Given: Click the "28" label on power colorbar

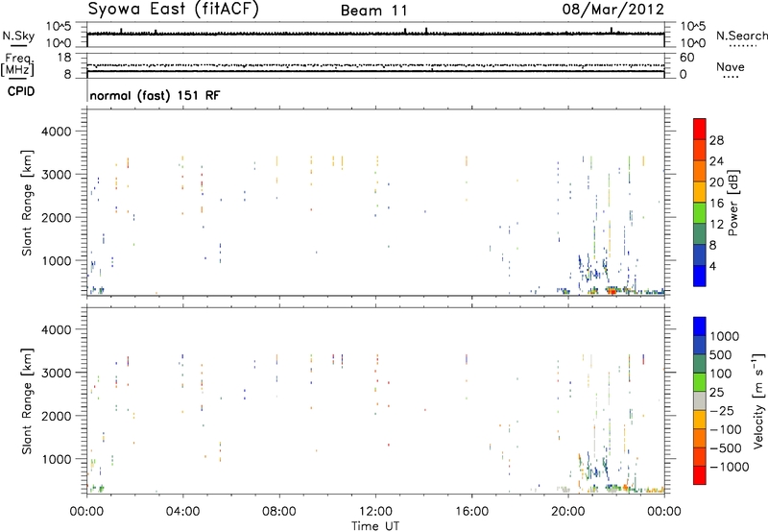Looking at the screenshot, I should point(716,140).
